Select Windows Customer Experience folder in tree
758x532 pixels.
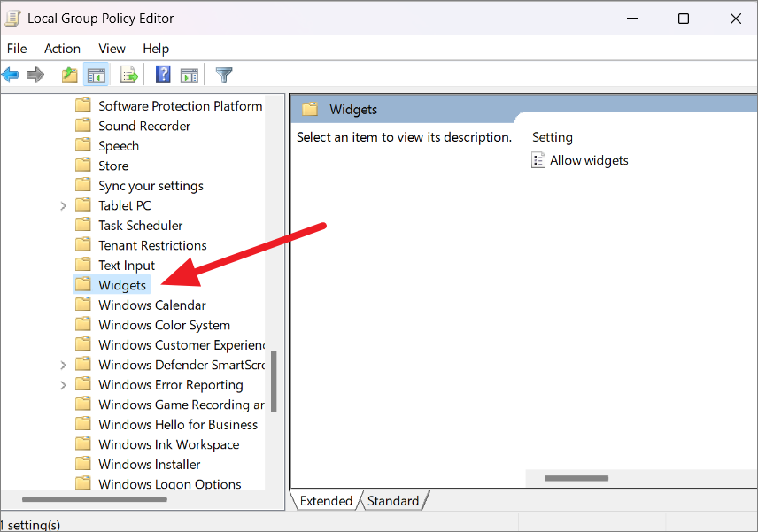(x=182, y=345)
